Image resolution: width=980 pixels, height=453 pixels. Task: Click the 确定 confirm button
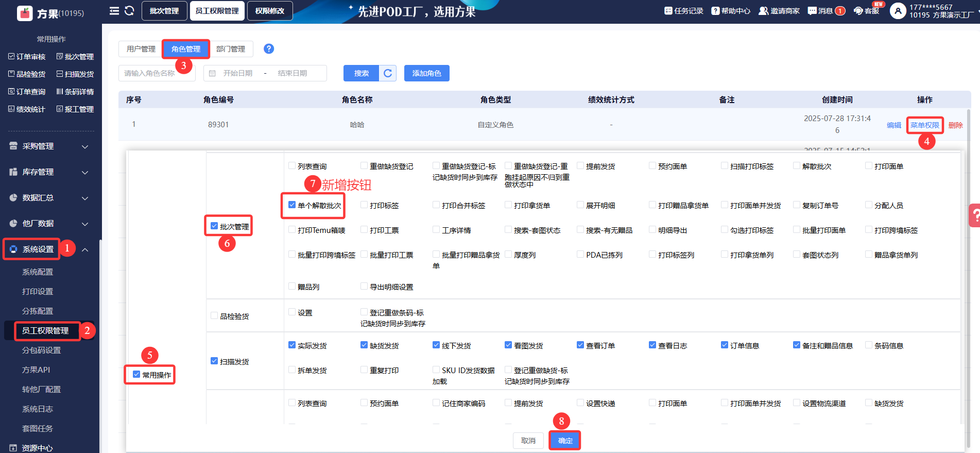coord(565,441)
